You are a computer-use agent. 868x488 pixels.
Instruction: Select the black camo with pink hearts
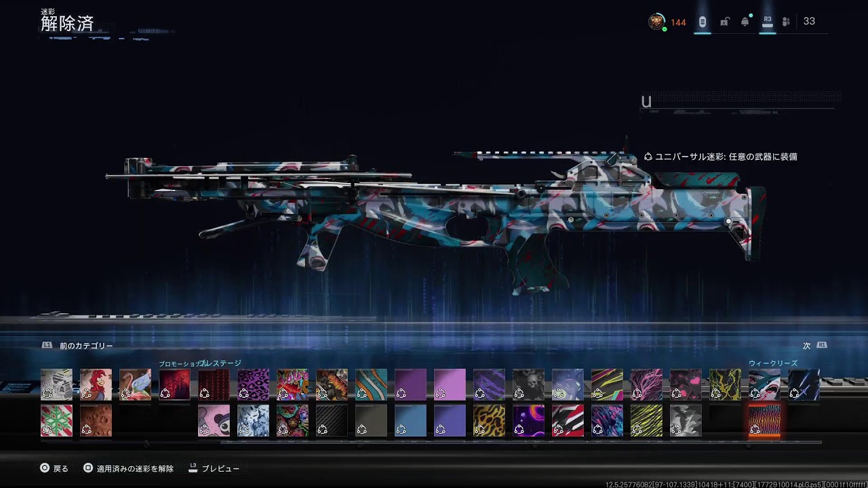pyautogui.click(x=686, y=384)
